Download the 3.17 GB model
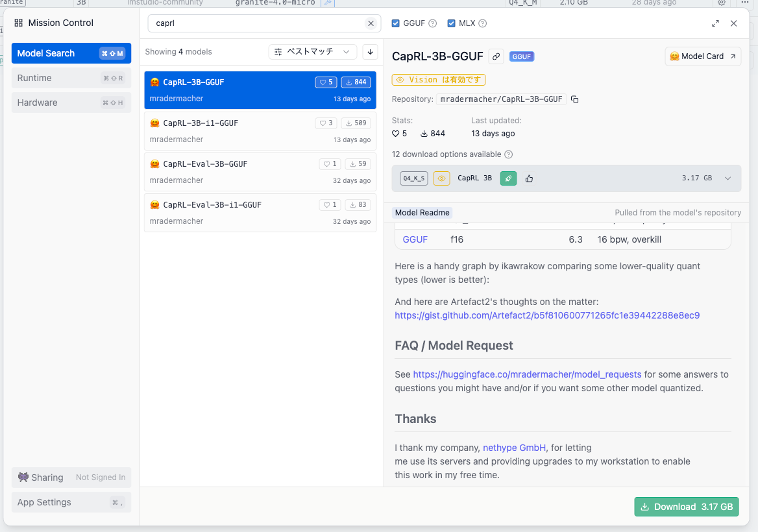 [687, 507]
